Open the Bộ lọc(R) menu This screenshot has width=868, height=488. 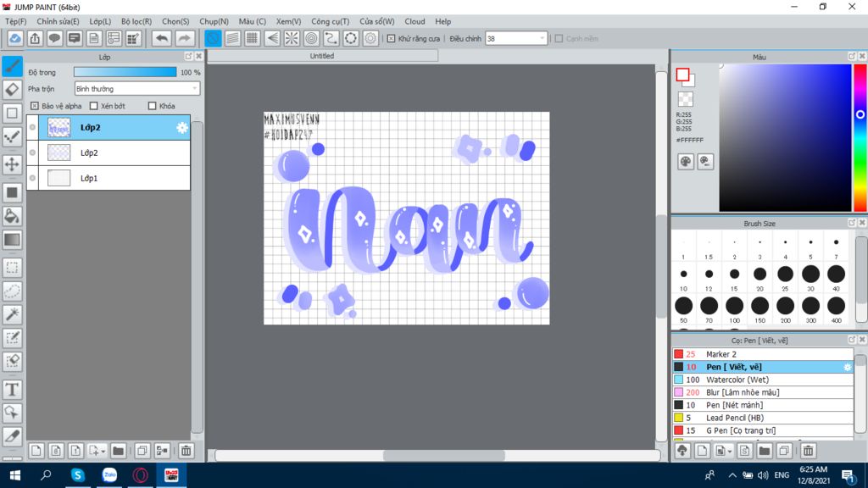click(136, 21)
